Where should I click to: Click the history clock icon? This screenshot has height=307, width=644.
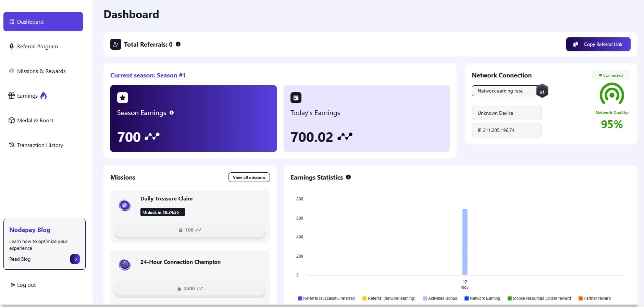(12, 145)
